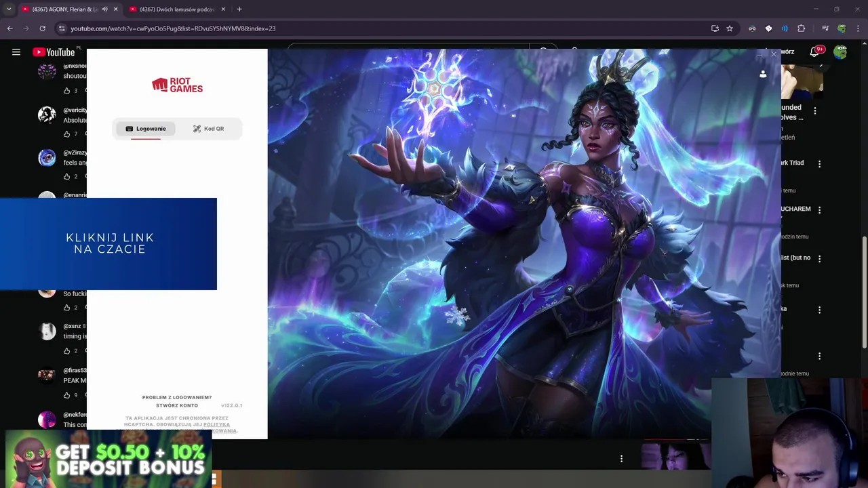
Task: Click the v122.0.1 version text
Action: coord(231,405)
